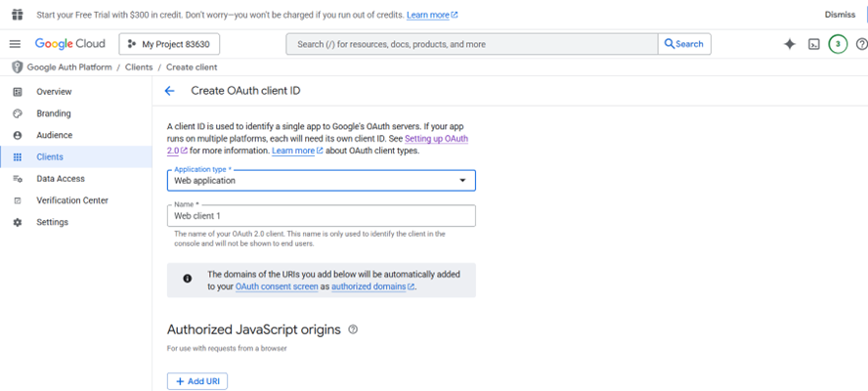Open the main navigation hamburger menu

[x=15, y=44]
